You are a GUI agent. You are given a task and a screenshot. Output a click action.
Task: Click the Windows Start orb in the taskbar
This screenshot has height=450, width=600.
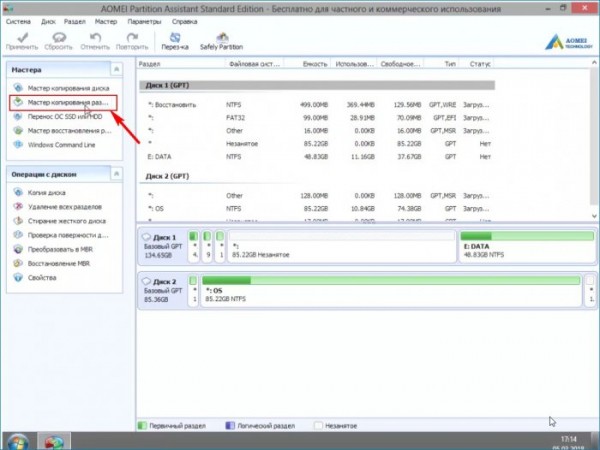[17, 442]
